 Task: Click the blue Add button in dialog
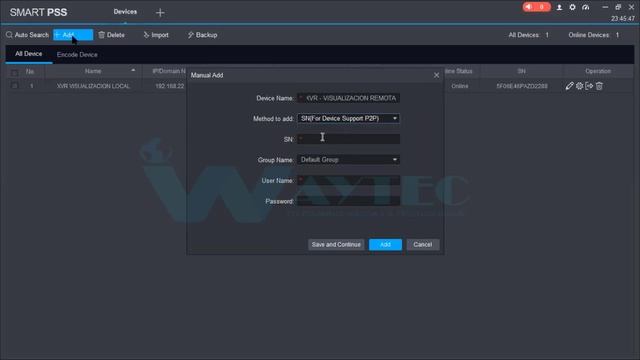coord(385,244)
